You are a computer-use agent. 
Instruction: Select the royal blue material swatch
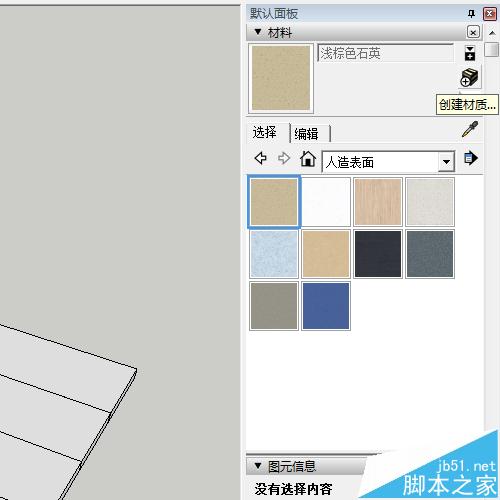pos(326,306)
